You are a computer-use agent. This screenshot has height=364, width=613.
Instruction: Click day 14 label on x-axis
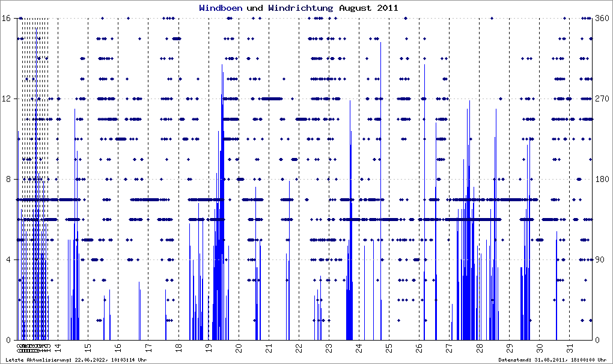(x=58, y=348)
